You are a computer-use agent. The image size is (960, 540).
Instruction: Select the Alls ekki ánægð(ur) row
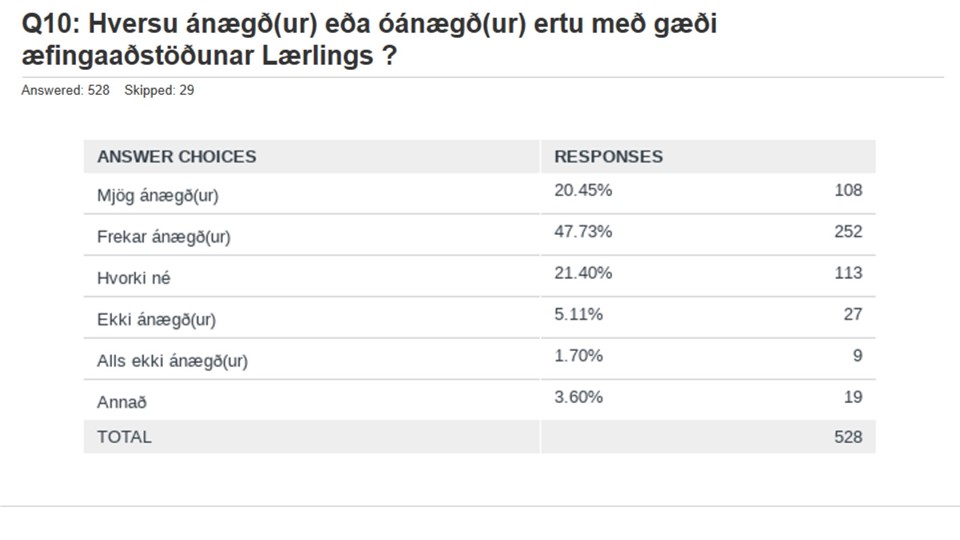(x=479, y=359)
